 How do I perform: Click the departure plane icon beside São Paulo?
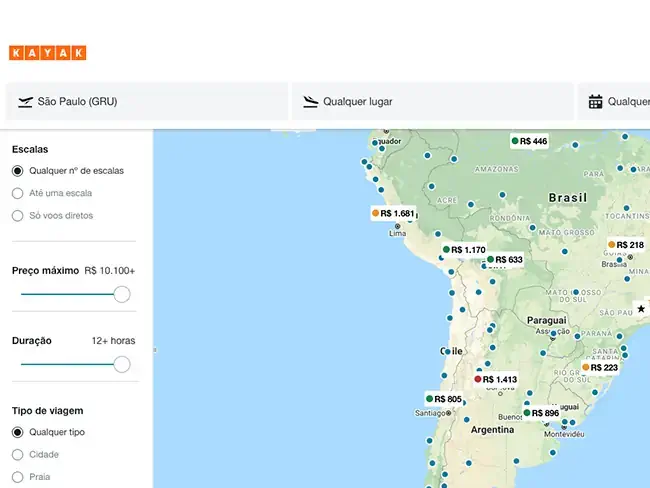(x=25, y=102)
